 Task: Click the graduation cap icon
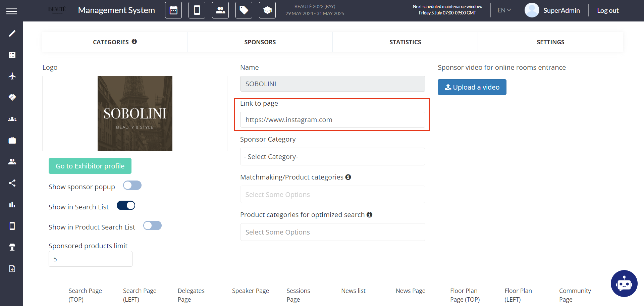pos(267,10)
